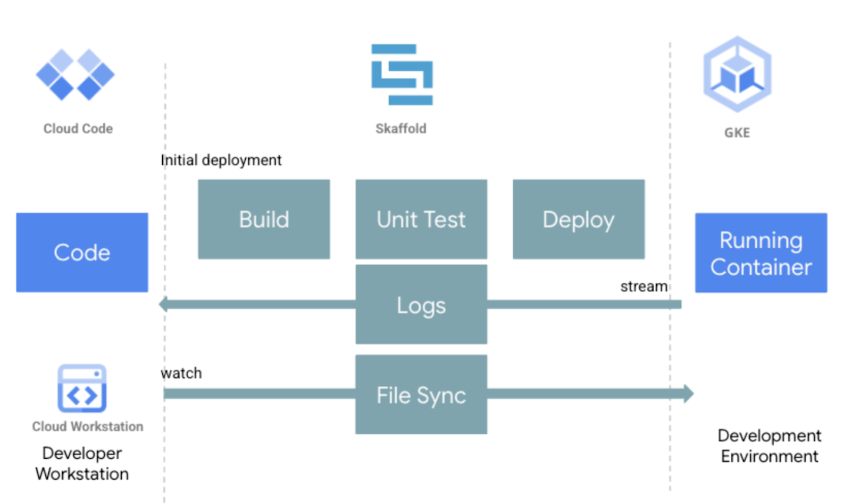Image resolution: width=851 pixels, height=504 pixels.
Task: Click the Unit Test stage block
Action: 421,219
